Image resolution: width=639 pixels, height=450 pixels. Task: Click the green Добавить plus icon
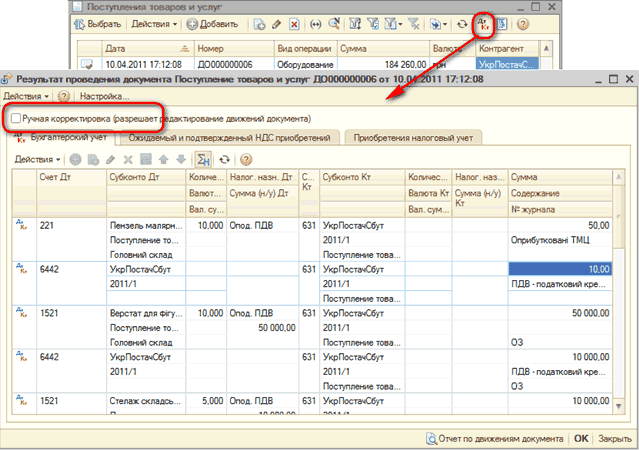pyautogui.click(x=192, y=23)
